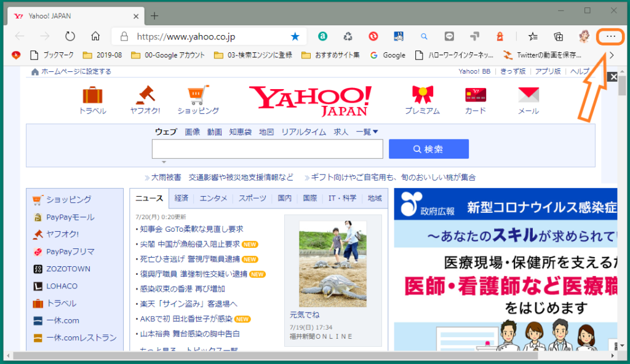630x364 pixels.
Task: Click the LINE extension icon
Action: point(449,36)
